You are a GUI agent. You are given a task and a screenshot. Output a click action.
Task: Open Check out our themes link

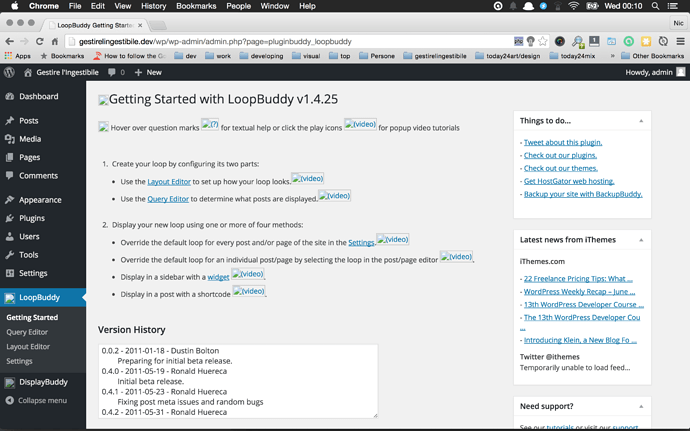tap(561, 168)
